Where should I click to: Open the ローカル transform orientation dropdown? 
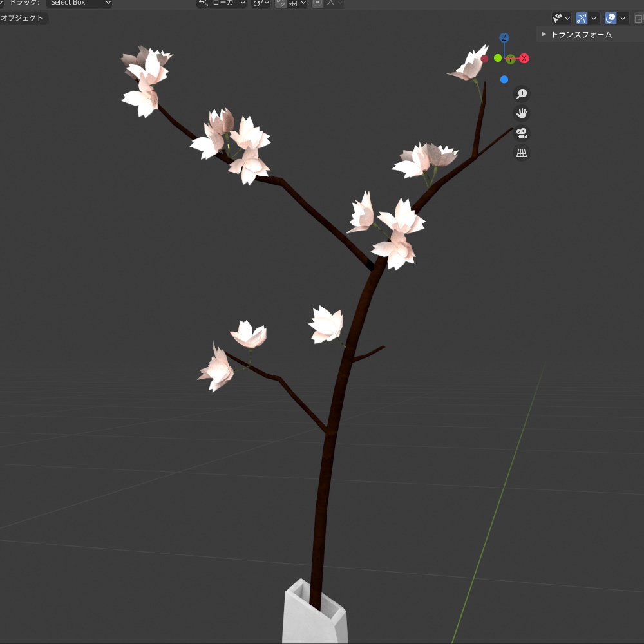point(222,3)
